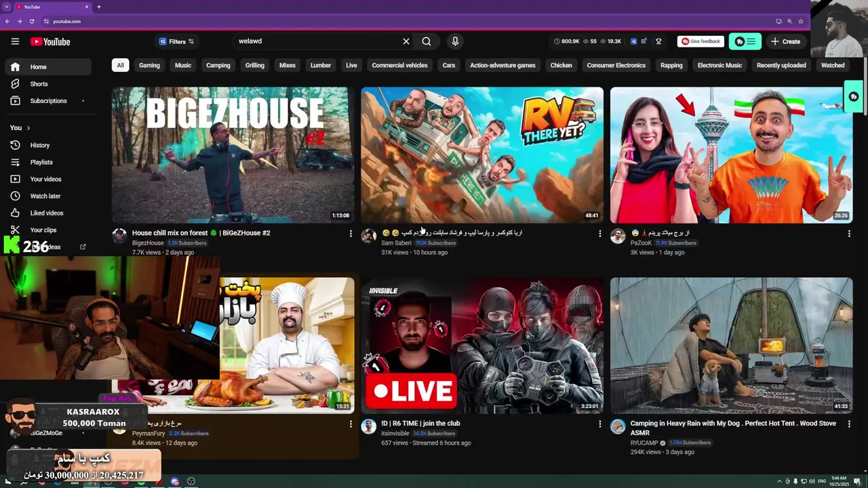Open more options for PaZooK video
The width and height of the screenshot is (868, 488).
[849, 233]
